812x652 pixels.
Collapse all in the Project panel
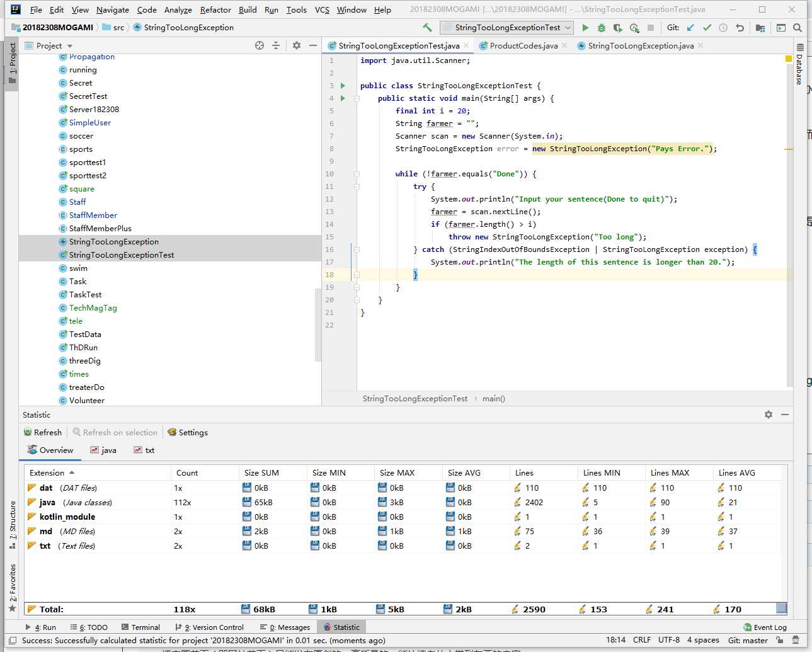[276, 45]
